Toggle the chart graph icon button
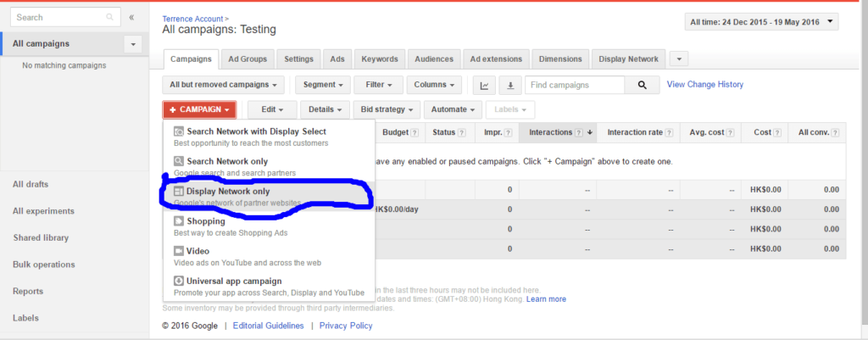The width and height of the screenshot is (868, 340). 484,86
